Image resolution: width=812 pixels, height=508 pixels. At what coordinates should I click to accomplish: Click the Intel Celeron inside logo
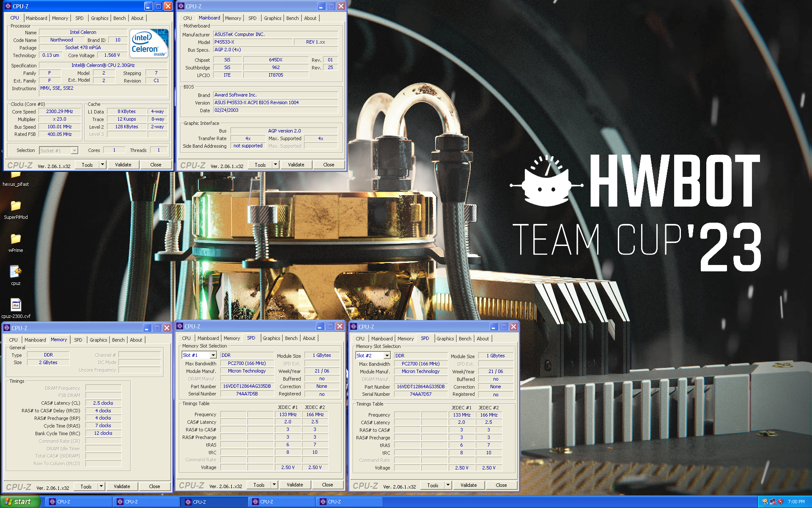(148, 44)
